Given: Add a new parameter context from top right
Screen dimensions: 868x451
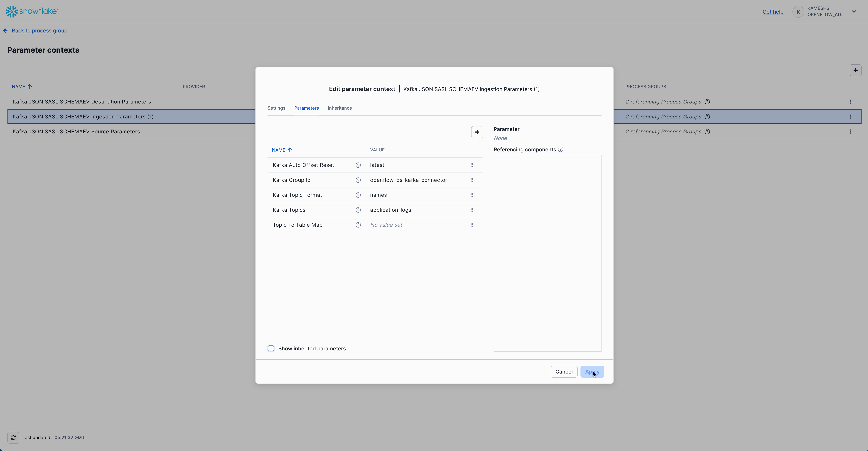Looking at the screenshot, I should coord(855,70).
